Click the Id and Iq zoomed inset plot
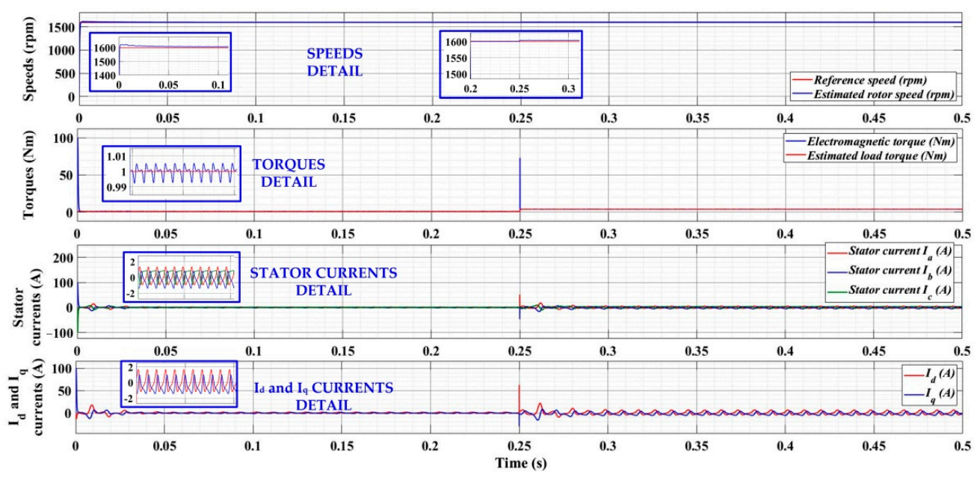This screenshot has width=980, height=477. point(179,383)
